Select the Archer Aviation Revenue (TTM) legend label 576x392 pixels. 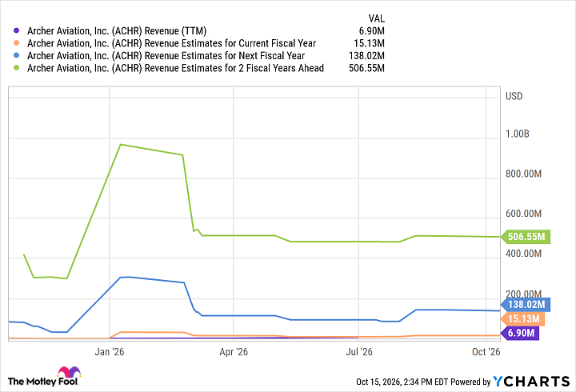pyautogui.click(x=117, y=31)
